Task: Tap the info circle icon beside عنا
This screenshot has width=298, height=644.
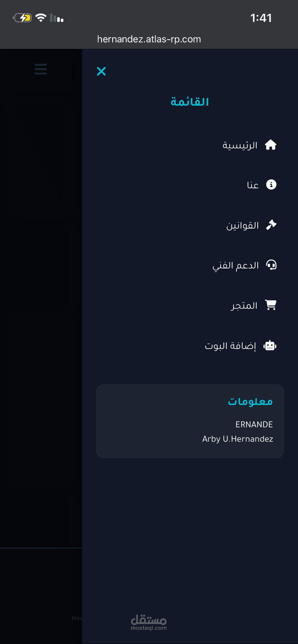Action: pos(271,185)
